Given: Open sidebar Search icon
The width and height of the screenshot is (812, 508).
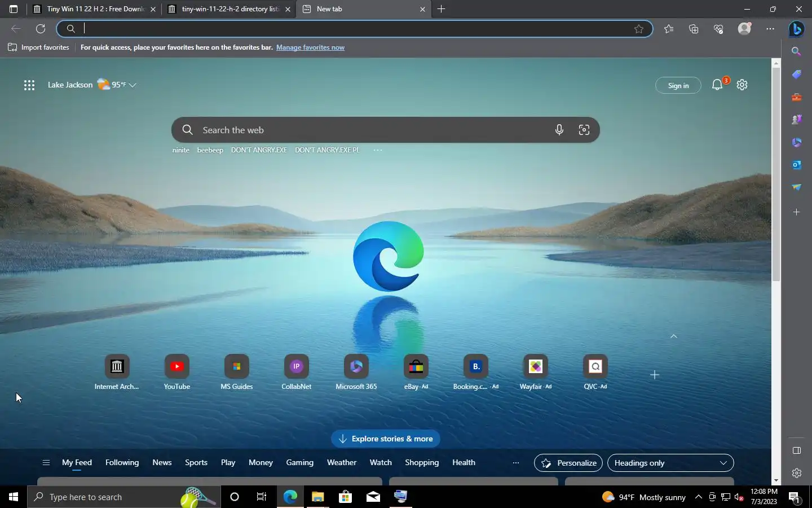Looking at the screenshot, I should (796, 51).
